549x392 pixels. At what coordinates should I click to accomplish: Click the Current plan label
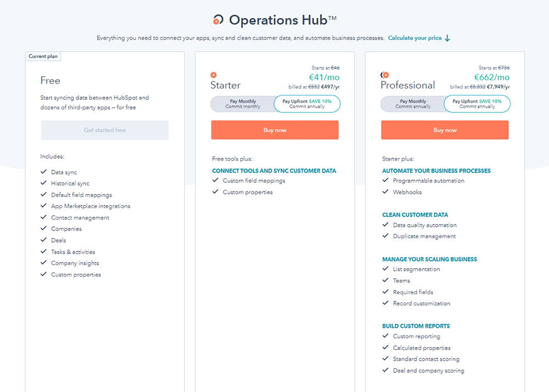tap(43, 57)
